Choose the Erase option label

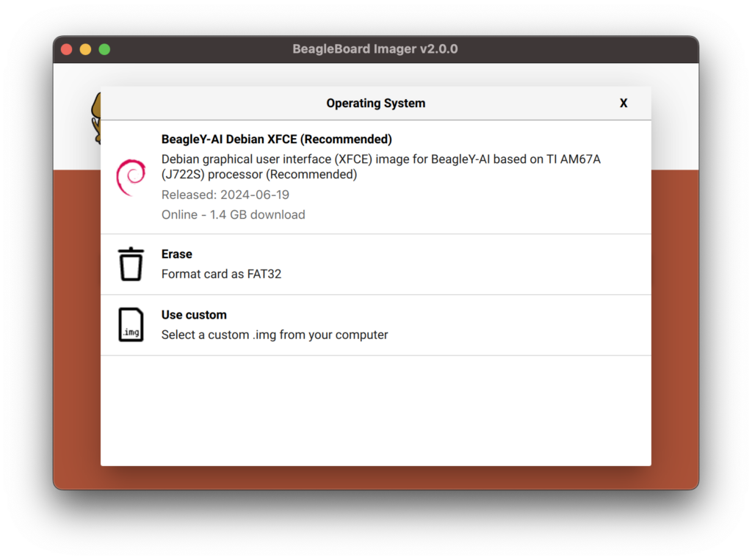[177, 254]
